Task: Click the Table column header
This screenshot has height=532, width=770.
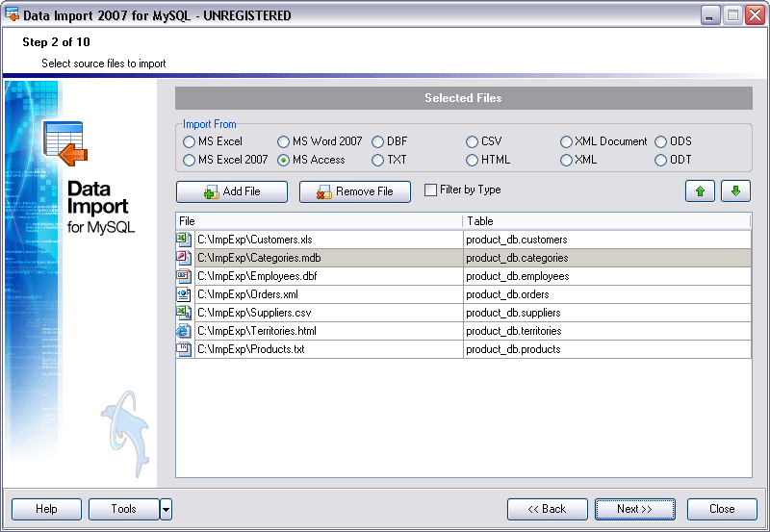Action: pos(606,221)
